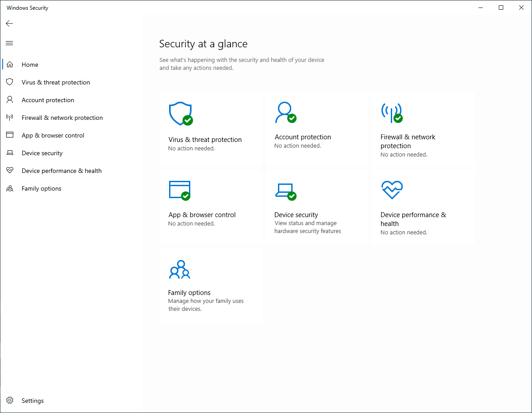Choose Family options in the sidebar

41,188
